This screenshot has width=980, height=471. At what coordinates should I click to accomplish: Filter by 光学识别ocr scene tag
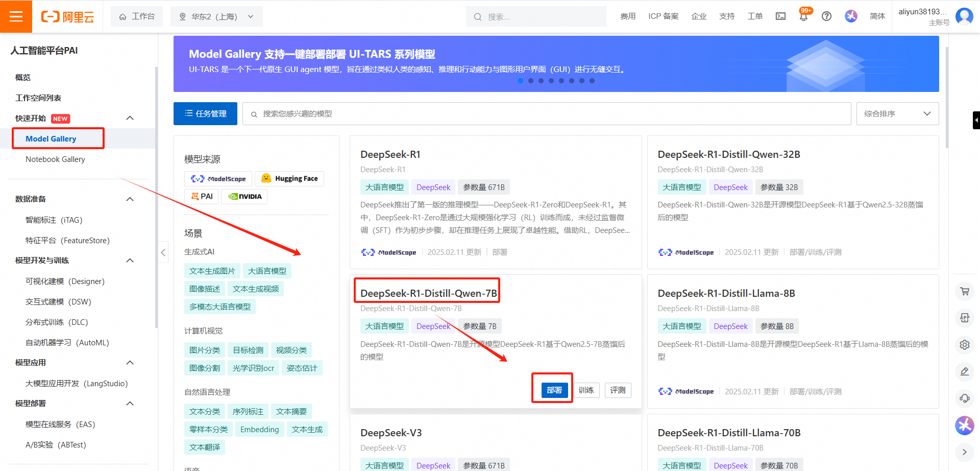[x=253, y=368]
